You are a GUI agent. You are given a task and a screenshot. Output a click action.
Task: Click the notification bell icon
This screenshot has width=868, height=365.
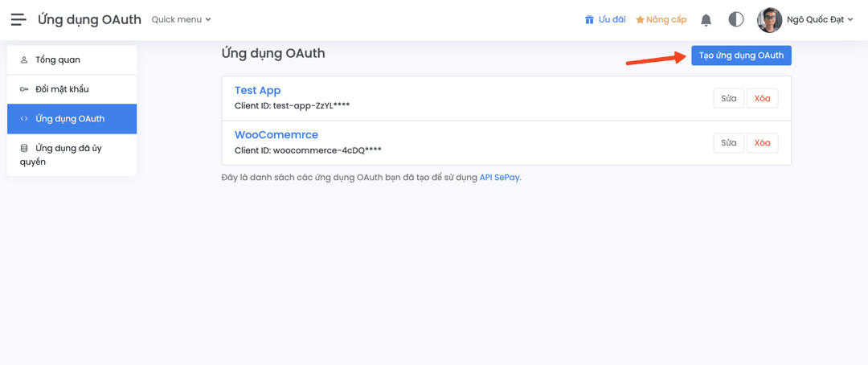tap(706, 20)
